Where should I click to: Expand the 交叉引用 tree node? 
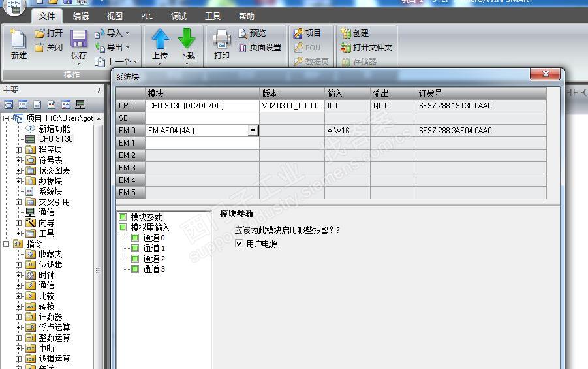click(x=18, y=202)
